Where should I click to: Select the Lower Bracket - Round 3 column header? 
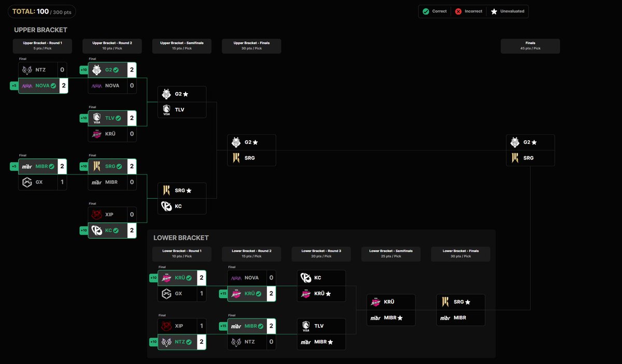point(321,254)
